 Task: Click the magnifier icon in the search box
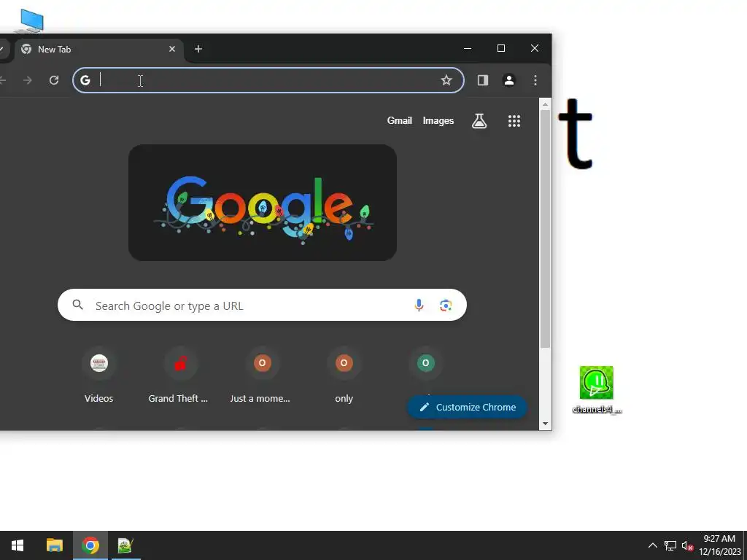77,305
